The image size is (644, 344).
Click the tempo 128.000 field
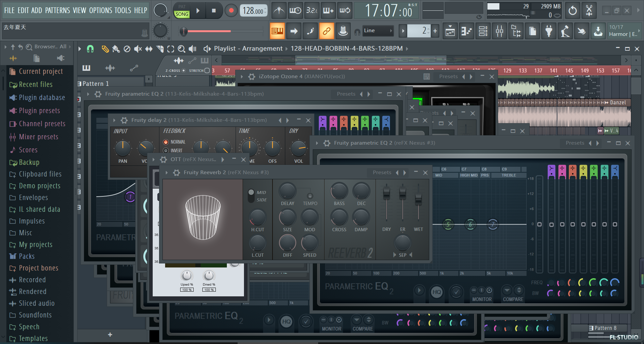[254, 11]
